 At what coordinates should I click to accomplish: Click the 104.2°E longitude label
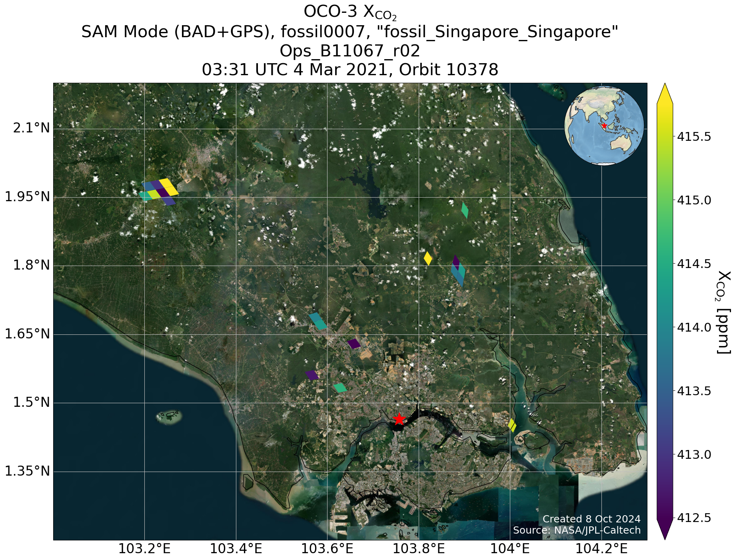(601, 548)
